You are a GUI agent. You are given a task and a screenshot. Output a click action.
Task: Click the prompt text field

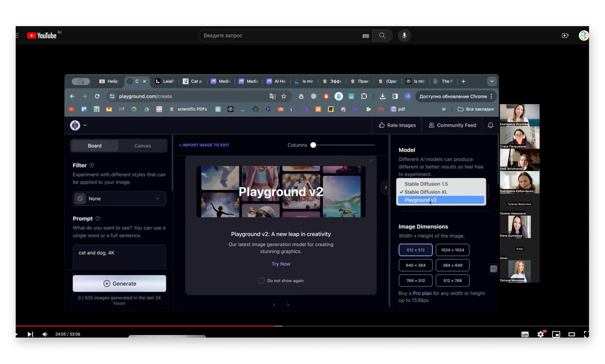(119, 257)
